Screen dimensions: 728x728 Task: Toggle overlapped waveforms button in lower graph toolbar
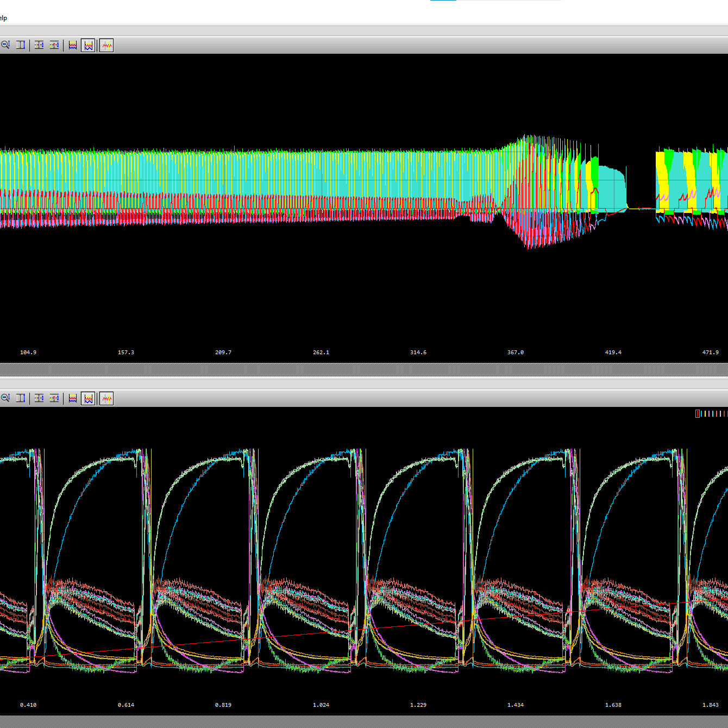pos(88,398)
